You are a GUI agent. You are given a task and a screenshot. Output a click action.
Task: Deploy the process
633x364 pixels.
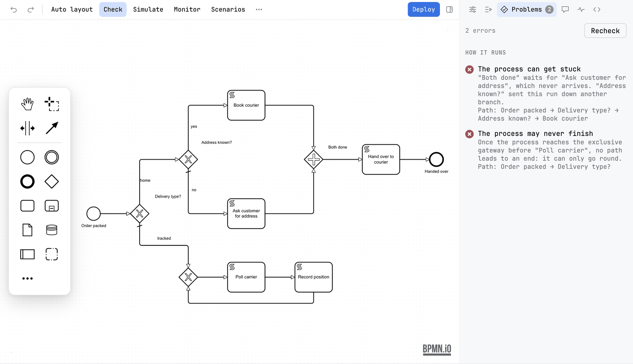pyautogui.click(x=424, y=9)
